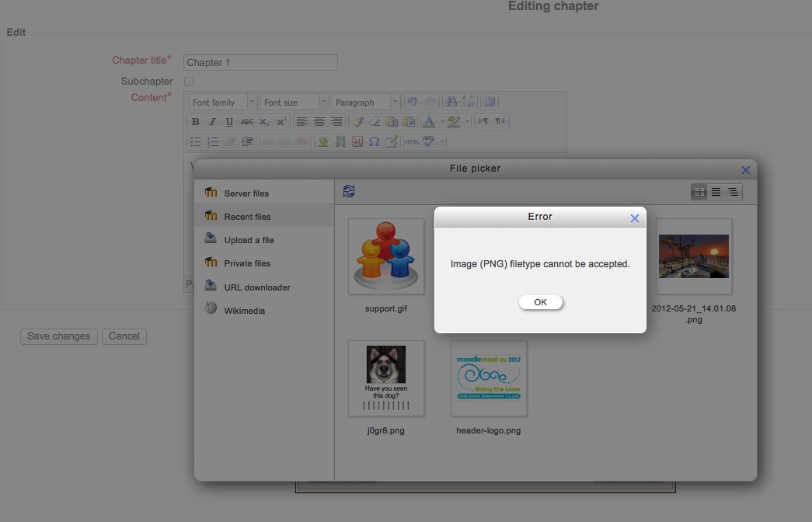Image resolution: width=812 pixels, height=522 pixels.
Task: Set right-to-left text direction
Action: [x=500, y=122]
